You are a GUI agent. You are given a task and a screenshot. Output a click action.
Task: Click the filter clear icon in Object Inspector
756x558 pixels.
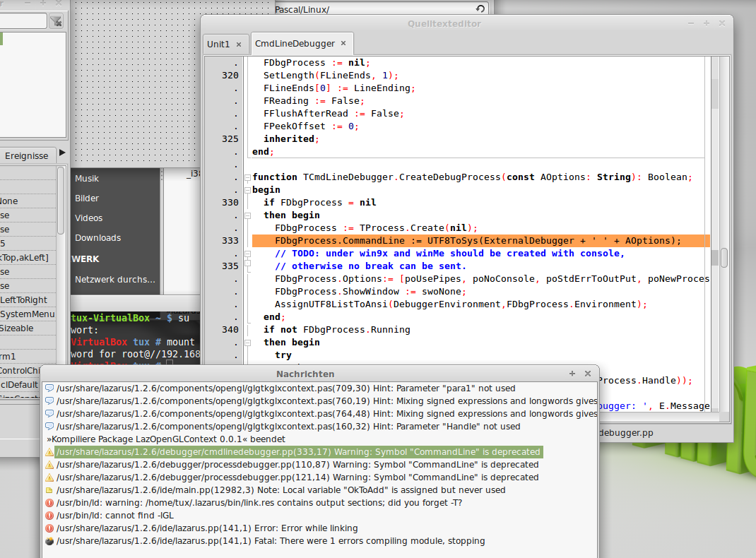[56, 21]
